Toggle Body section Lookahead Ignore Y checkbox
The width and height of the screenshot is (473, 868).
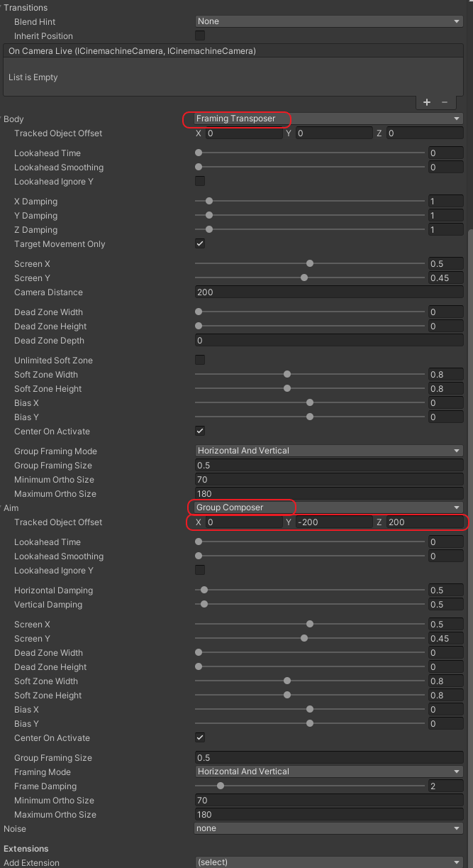click(200, 181)
